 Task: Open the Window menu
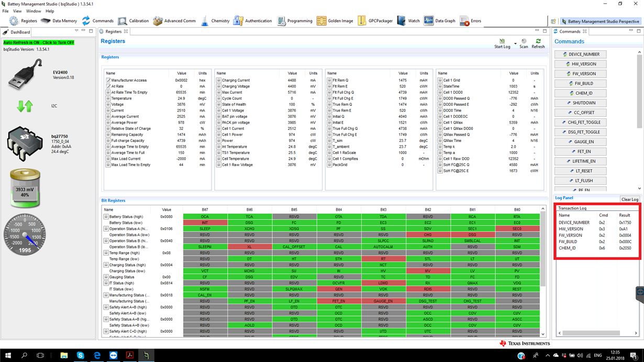tap(34, 11)
